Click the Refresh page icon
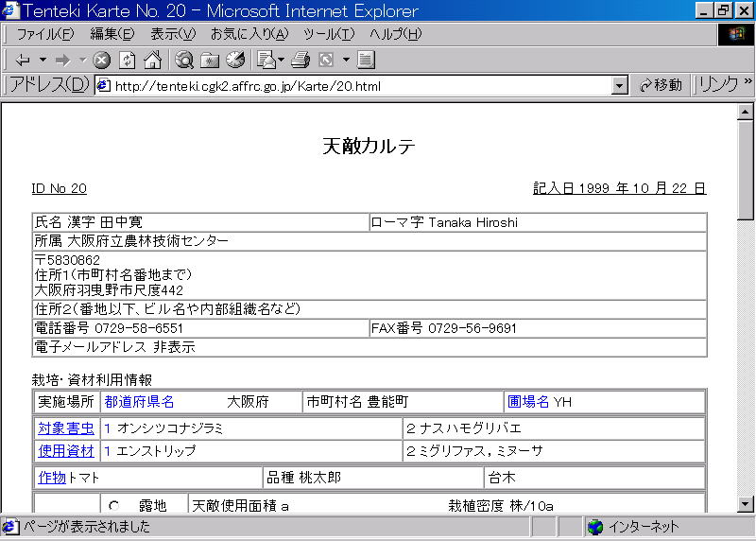The height and width of the screenshot is (541, 756). 128,60
